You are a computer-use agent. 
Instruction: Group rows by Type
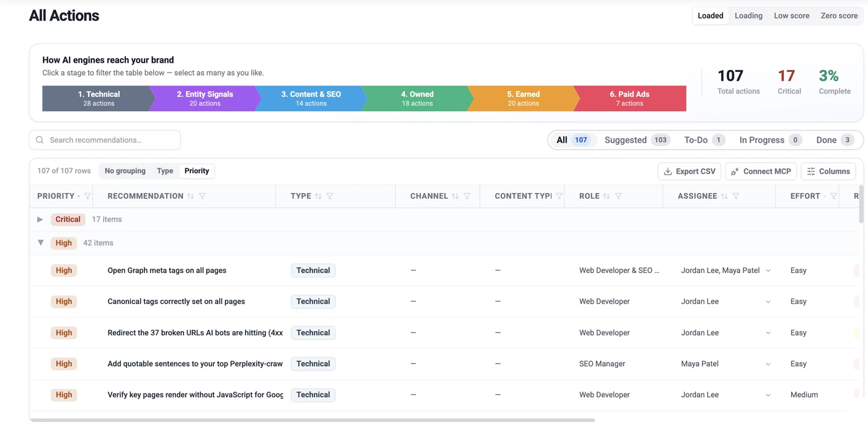(x=165, y=171)
